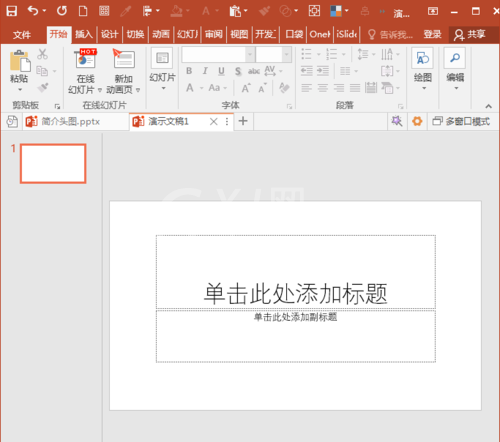The height and width of the screenshot is (442, 500).
Task: Click the bullet list icon
Action: pos(306,54)
